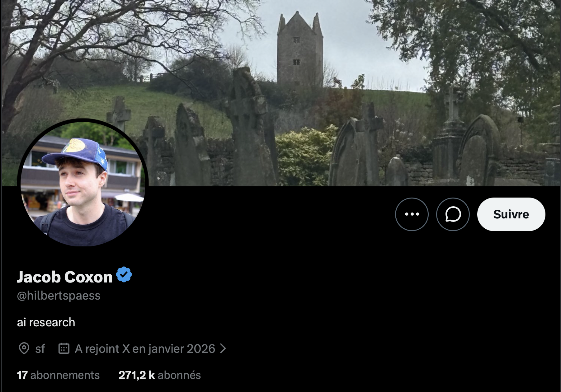This screenshot has width=561, height=392.
Task: View the 271,2 k abonnés followers list
Action: click(x=160, y=375)
